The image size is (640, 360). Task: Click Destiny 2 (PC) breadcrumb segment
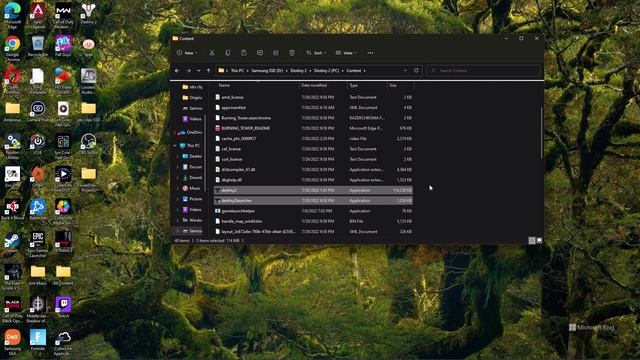click(x=327, y=71)
